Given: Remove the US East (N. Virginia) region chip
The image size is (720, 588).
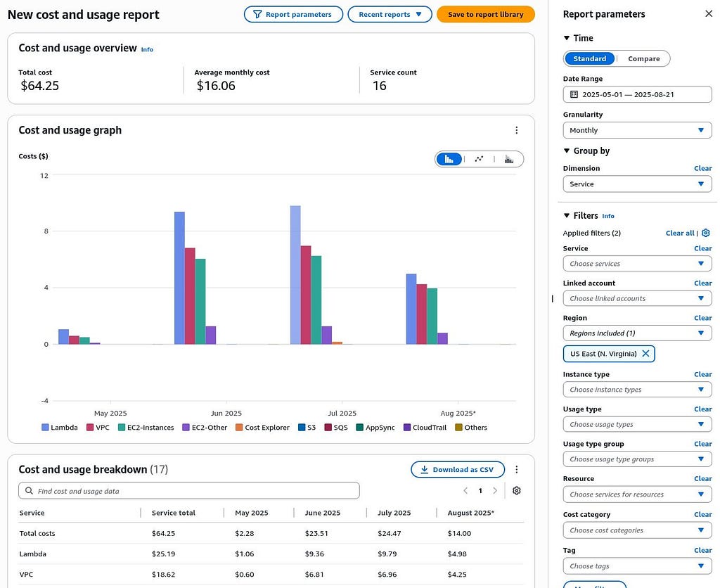Looking at the screenshot, I should click(x=645, y=354).
